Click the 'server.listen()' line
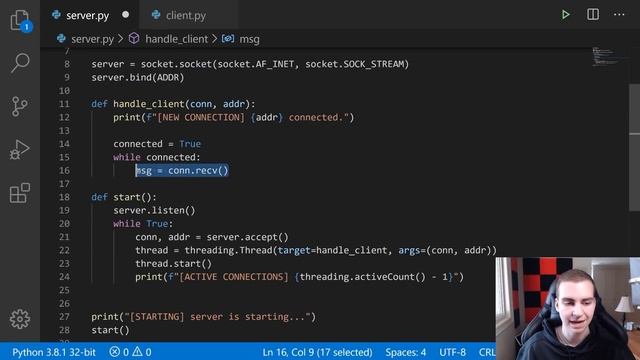Image resolution: width=640 pixels, height=360 pixels. (x=154, y=211)
